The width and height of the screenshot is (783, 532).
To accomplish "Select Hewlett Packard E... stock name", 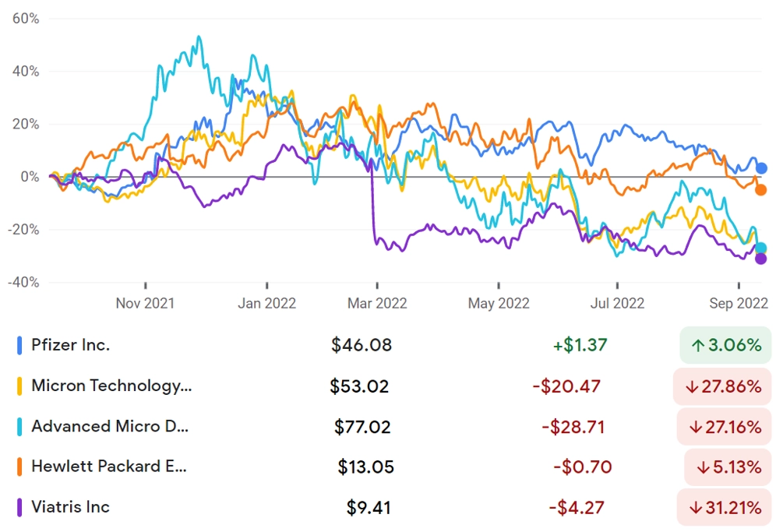I will [109, 467].
